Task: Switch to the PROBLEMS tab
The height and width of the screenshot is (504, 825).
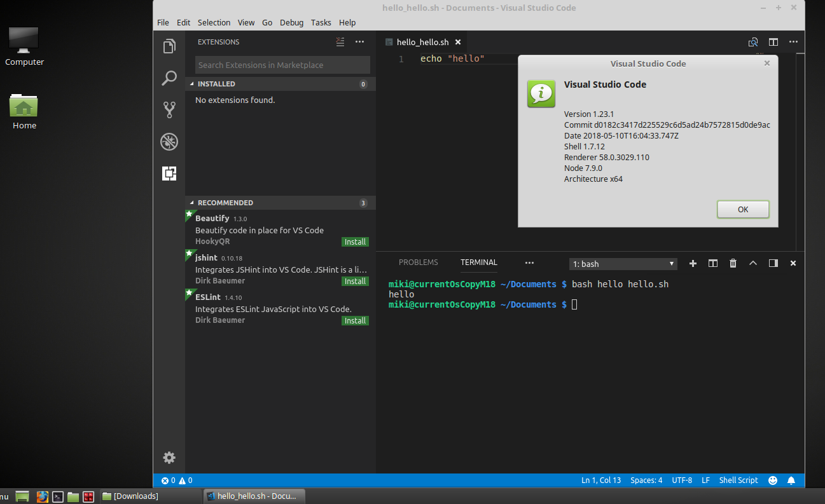Action: pyautogui.click(x=418, y=262)
